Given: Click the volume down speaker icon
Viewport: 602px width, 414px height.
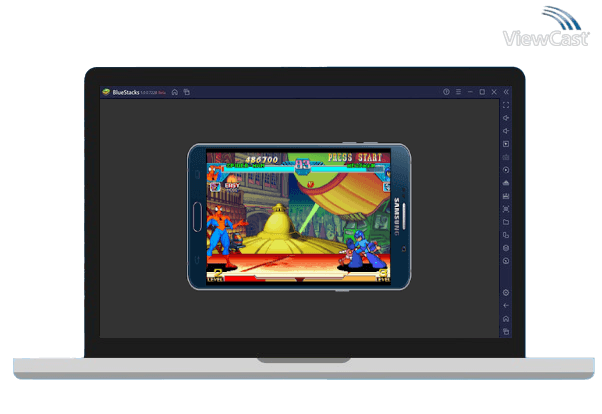Looking at the screenshot, I should (x=506, y=131).
